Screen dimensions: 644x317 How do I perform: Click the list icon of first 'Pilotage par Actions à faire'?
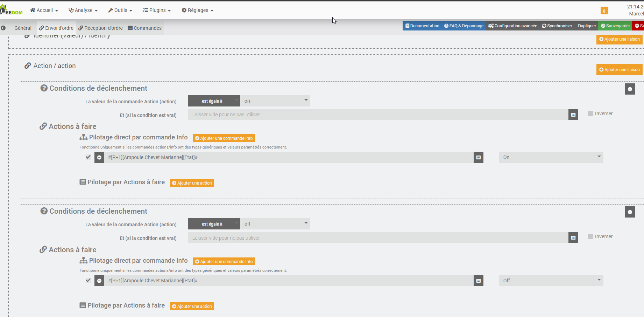(x=83, y=182)
